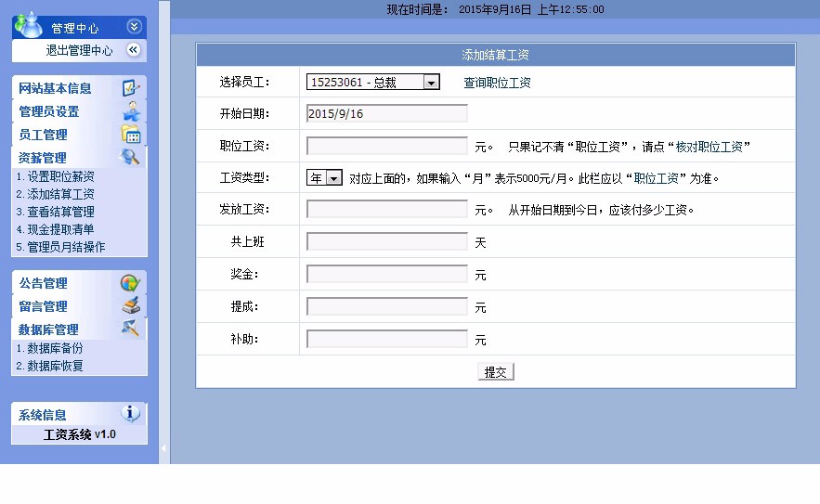This screenshot has height=504, width=820.
Task: Click the 资薪管理 magnifier icon
Action: (x=130, y=156)
